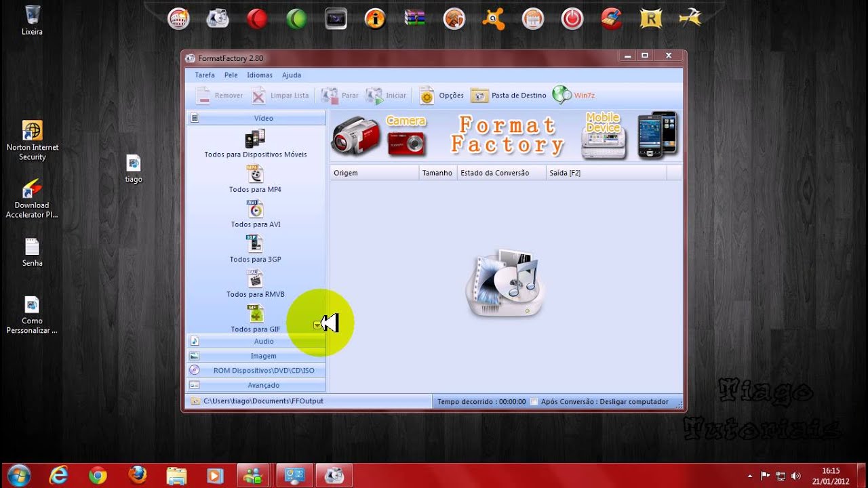Click the green sphere icon in top dock

point(296,18)
